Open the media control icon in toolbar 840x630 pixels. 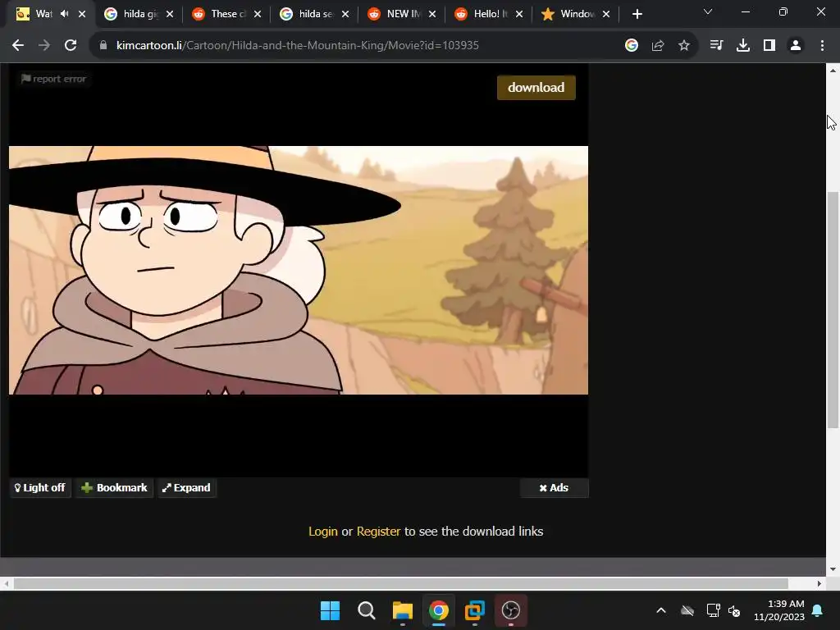tap(716, 46)
